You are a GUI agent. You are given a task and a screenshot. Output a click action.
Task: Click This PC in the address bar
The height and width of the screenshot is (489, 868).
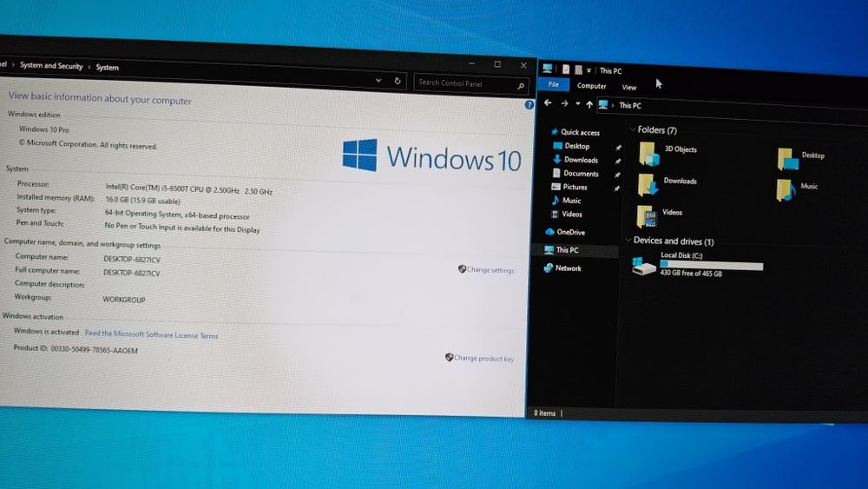[x=630, y=105]
